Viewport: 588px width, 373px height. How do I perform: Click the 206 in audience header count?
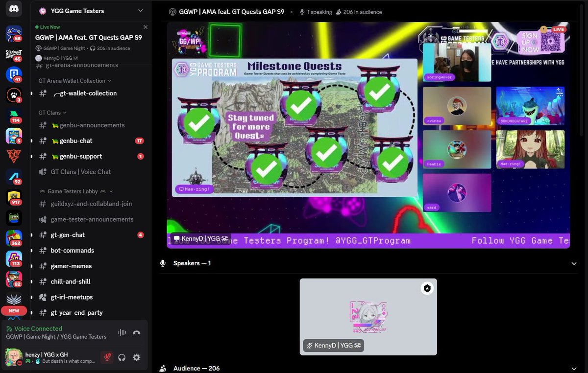[x=359, y=12]
